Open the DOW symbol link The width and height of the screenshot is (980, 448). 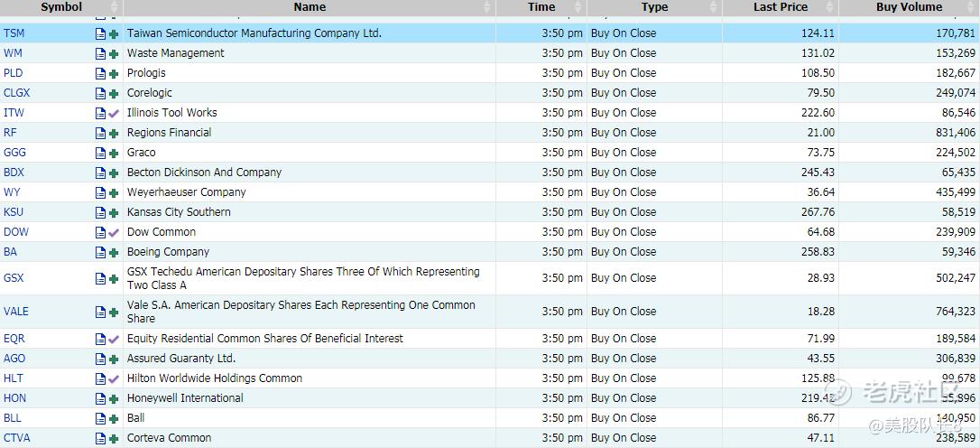(16, 232)
